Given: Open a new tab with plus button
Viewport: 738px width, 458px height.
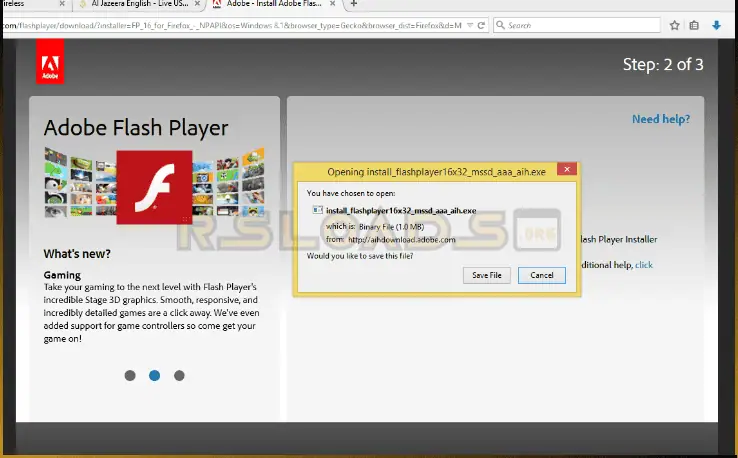Looking at the screenshot, I should [x=354, y=4].
